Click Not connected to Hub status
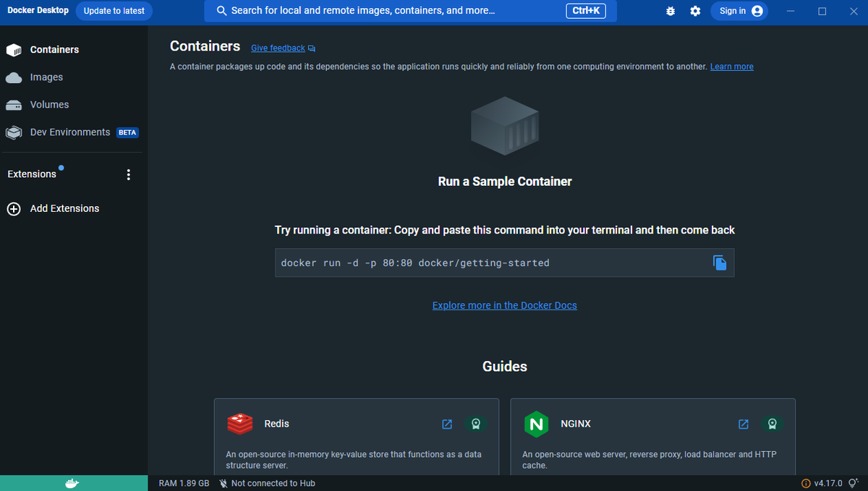 pyautogui.click(x=273, y=483)
